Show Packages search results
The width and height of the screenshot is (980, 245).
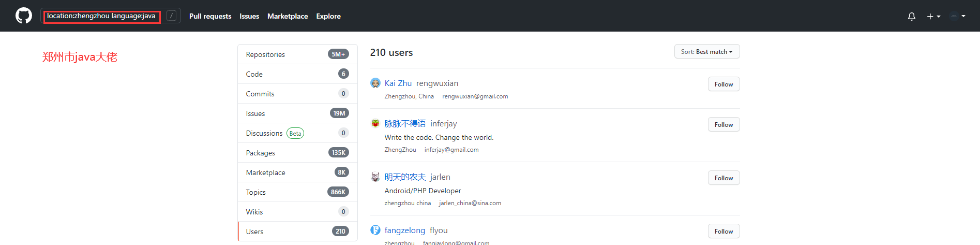click(x=297, y=153)
